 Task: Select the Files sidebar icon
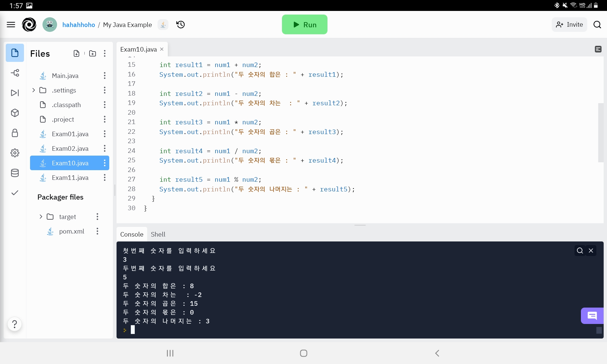tap(15, 53)
